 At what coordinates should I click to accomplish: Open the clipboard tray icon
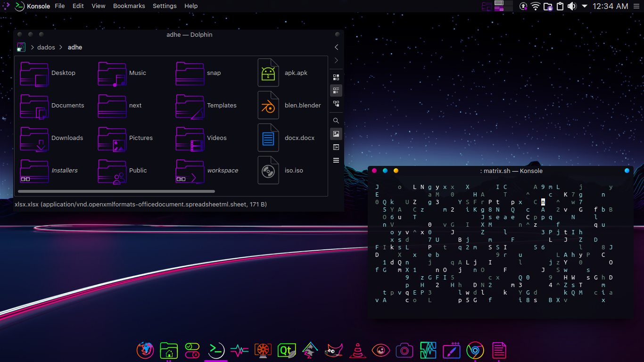pyautogui.click(x=560, y=6)
